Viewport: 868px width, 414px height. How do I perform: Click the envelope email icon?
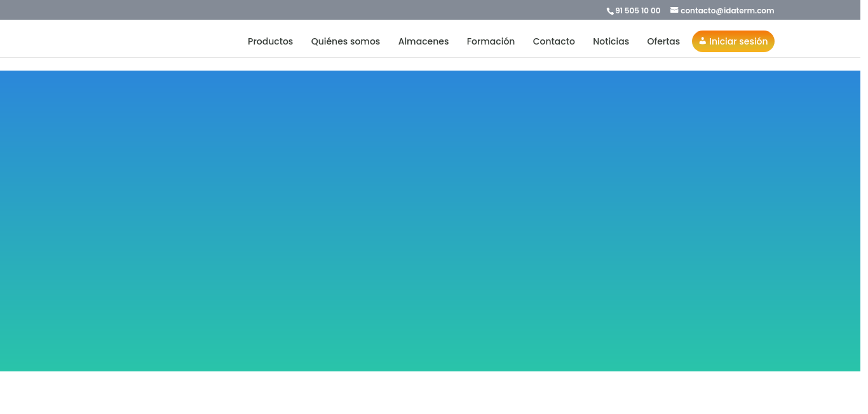674,10
